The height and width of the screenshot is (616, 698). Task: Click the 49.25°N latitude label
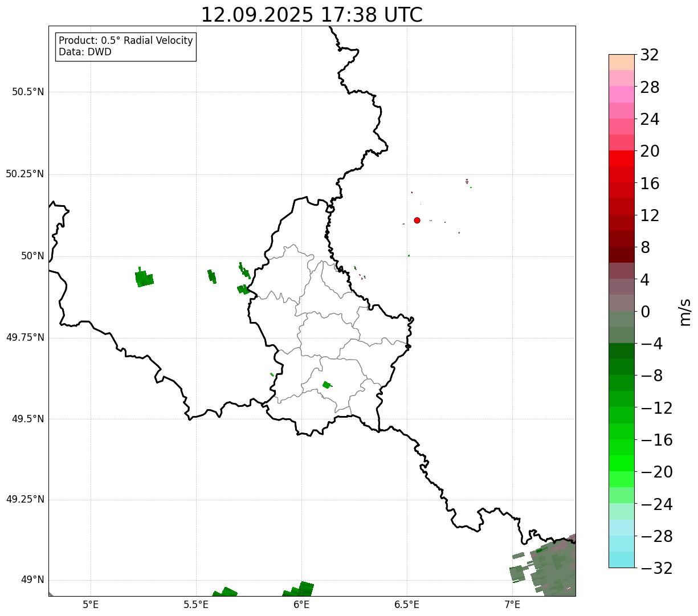coord(25,500)
